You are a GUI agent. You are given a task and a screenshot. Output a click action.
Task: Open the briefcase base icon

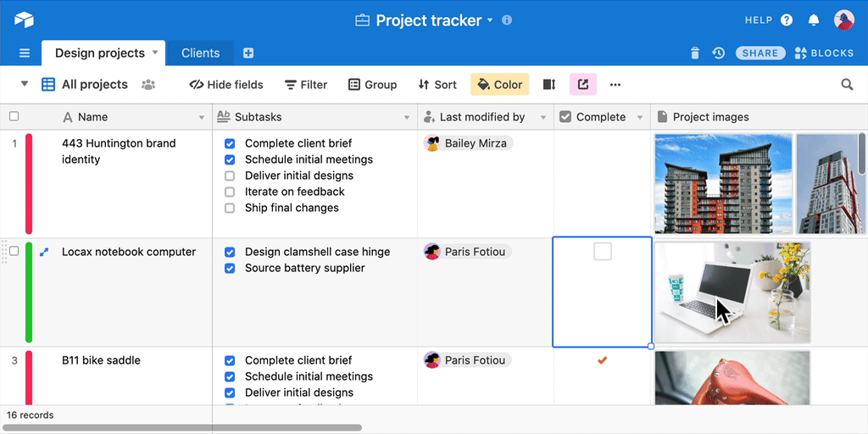pos(362,21)
